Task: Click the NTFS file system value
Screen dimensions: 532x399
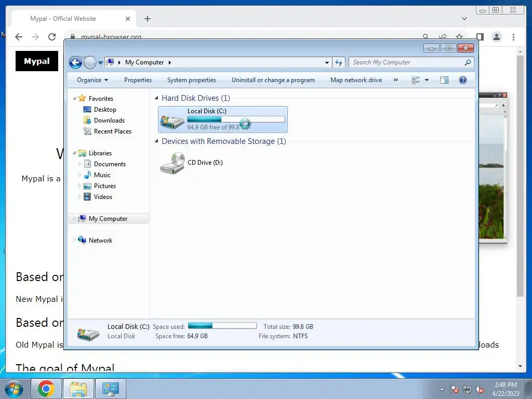Action: point(300,336)
